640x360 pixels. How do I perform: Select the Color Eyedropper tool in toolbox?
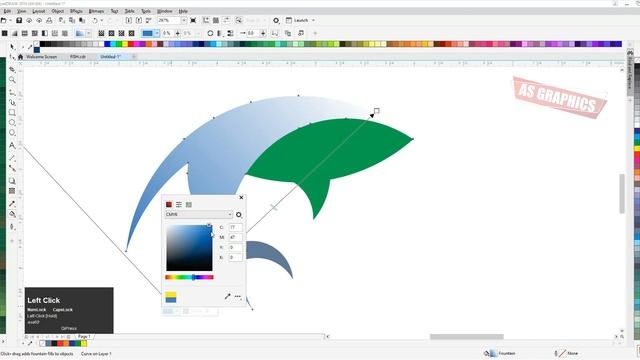12,204
